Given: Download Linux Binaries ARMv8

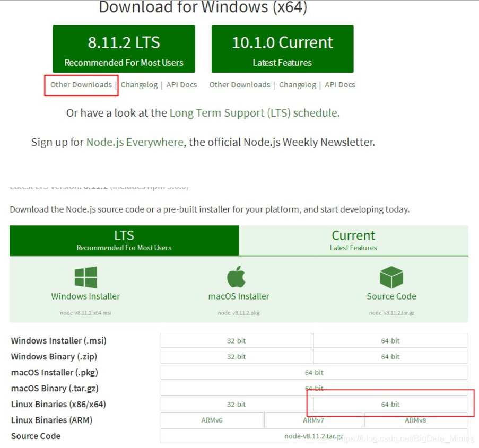Looking at the screenshot, I should tap(415, 420).
